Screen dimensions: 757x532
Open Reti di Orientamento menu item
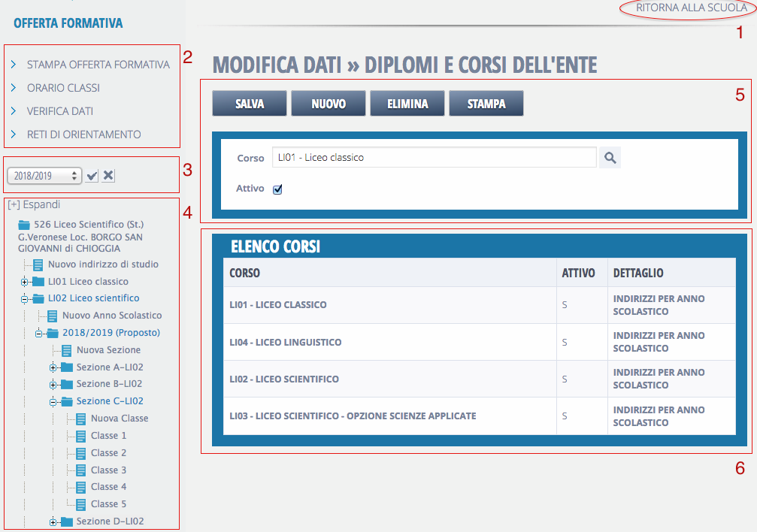pyautogui.click(x=83, y=135)
